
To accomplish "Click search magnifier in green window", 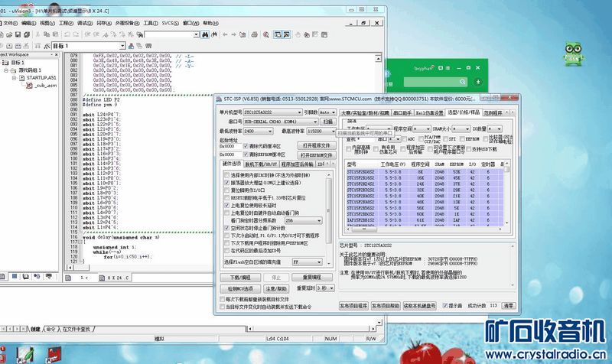I will [463, 82].
